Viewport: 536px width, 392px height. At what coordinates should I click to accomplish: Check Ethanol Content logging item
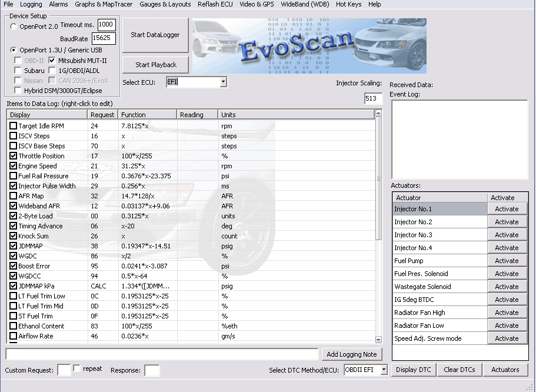[14, 326]
